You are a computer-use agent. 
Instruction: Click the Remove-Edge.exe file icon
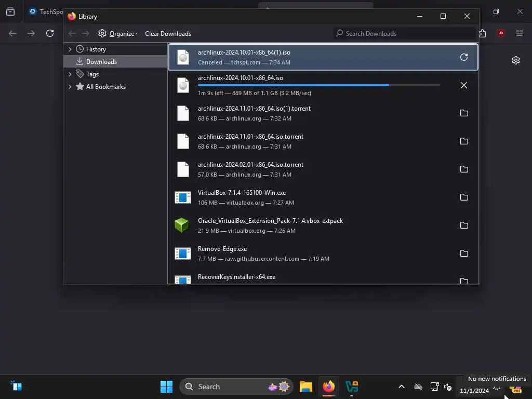182,254
